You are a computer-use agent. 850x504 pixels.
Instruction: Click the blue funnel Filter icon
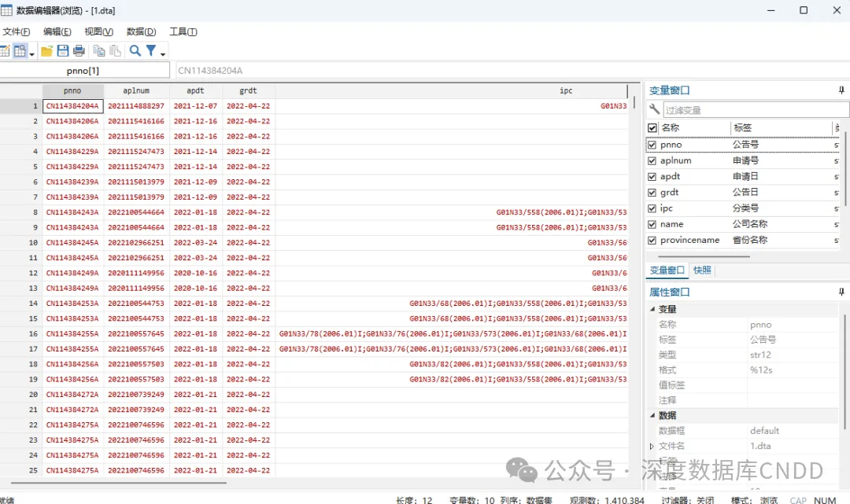tap(151, 51)
